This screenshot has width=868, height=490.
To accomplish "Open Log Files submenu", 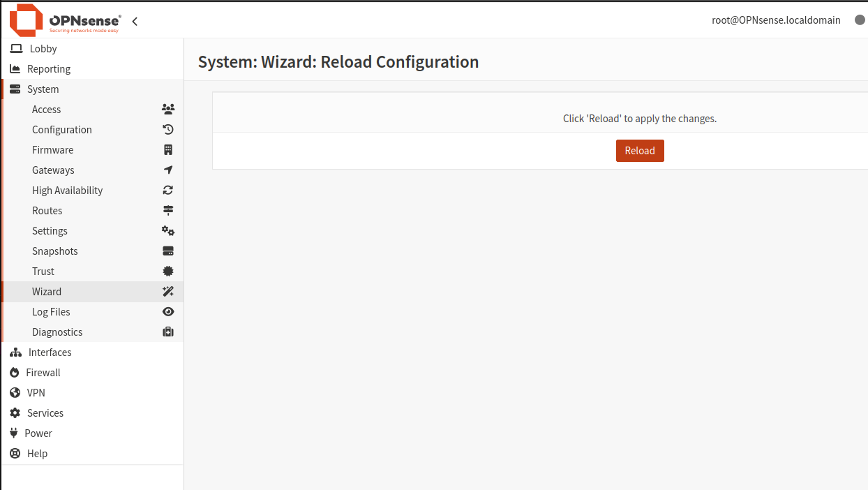I will 93,312.
